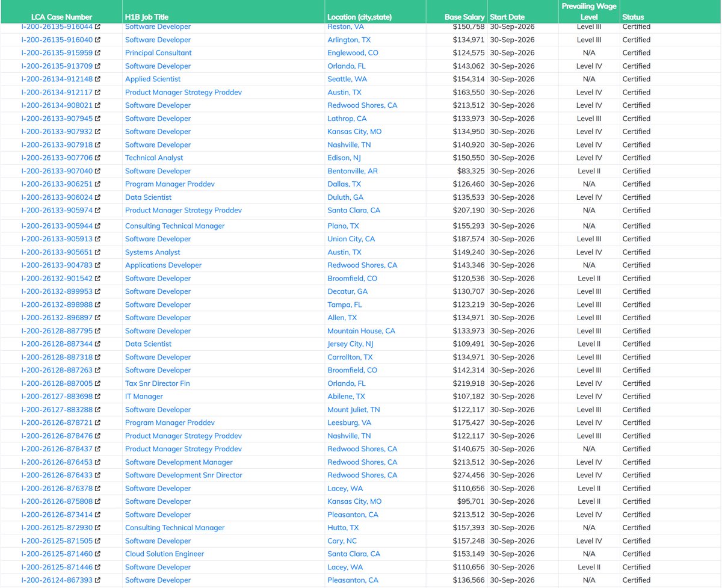This screenshot has width=722, height=588.
Task: Click external-link icon beside I-200-26133-907945
Action: coord(97,119)
